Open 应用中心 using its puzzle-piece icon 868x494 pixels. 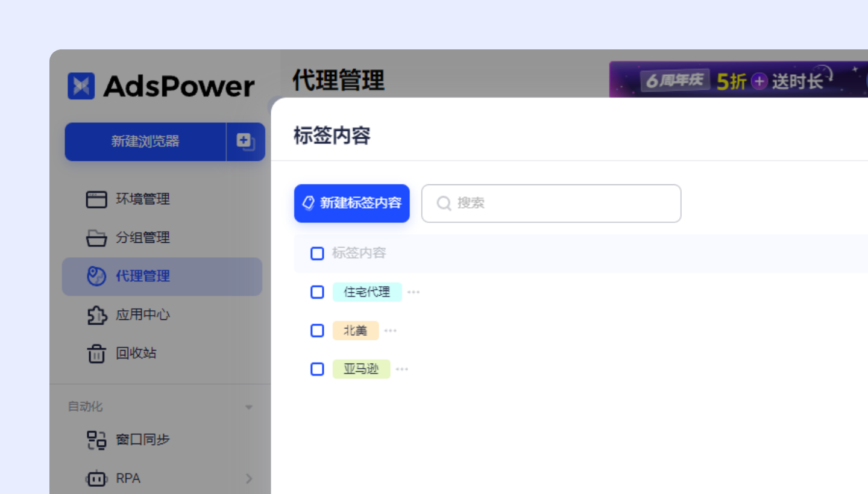97,315
